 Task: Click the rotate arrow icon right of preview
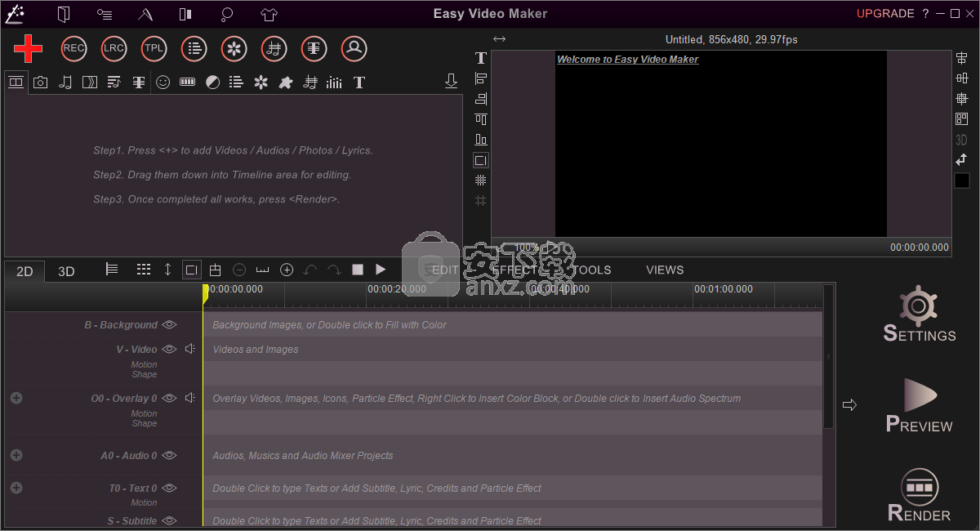962,159
